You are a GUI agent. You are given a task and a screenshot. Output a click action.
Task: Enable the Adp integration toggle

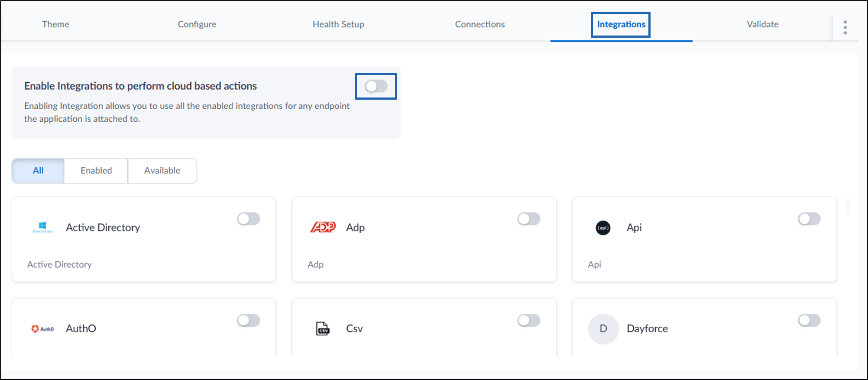529,219
